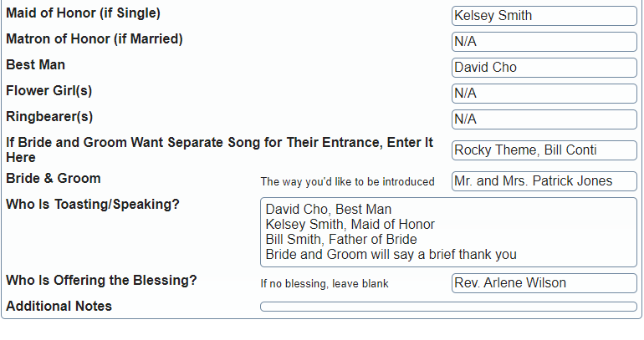Viewport: 644px width, 340px height.
Task: Click the Who Is Offering the Blessing label
Action: click(x=101, y=281)
